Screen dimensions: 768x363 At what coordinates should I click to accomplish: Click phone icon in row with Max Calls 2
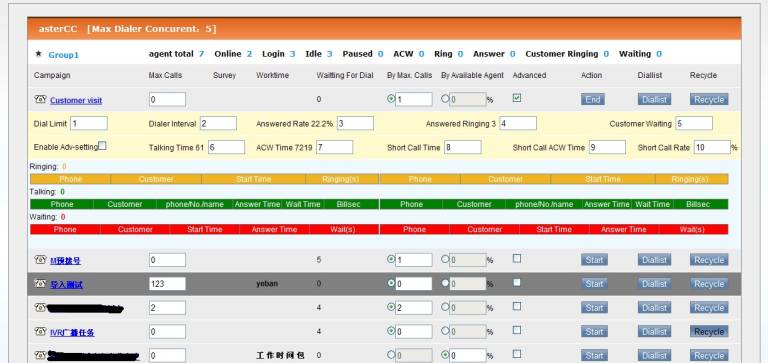[40, 308]
